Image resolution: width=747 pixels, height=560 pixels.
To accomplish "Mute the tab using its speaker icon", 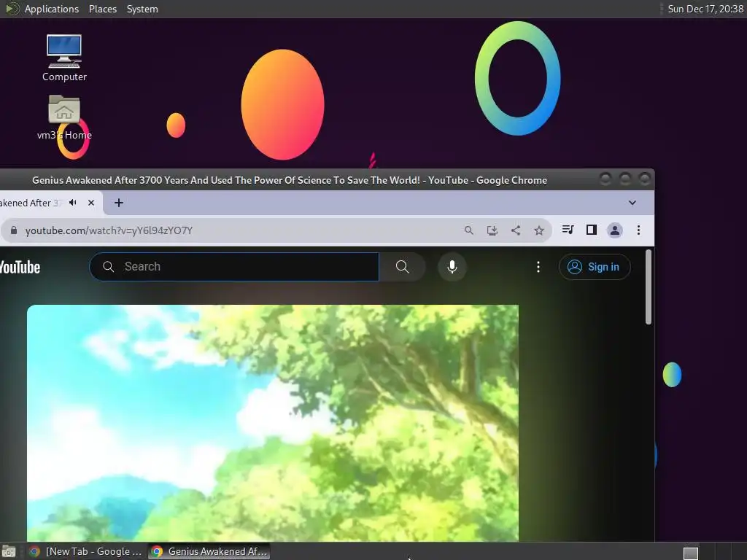I will pos(72,203).
